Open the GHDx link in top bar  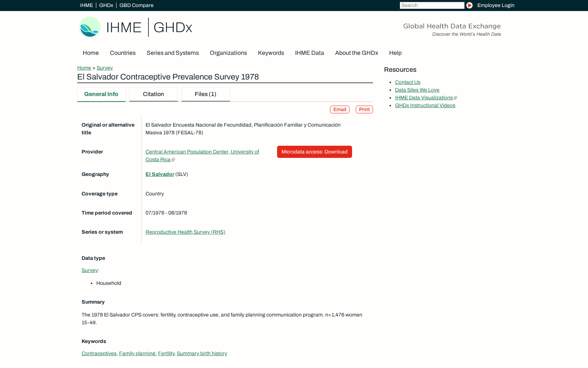pos(106,5)
